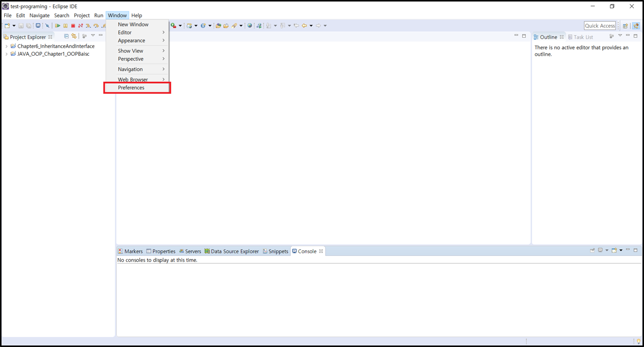Viewport: 644px width, 347px height.
Task: Open the Outline View Menu triangle
Action: tap(620, 36)
